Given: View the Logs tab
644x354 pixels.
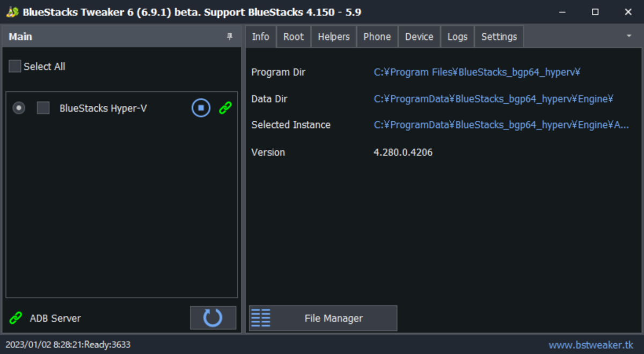Looking at the screenshot, I should click(x=457, y=37).
